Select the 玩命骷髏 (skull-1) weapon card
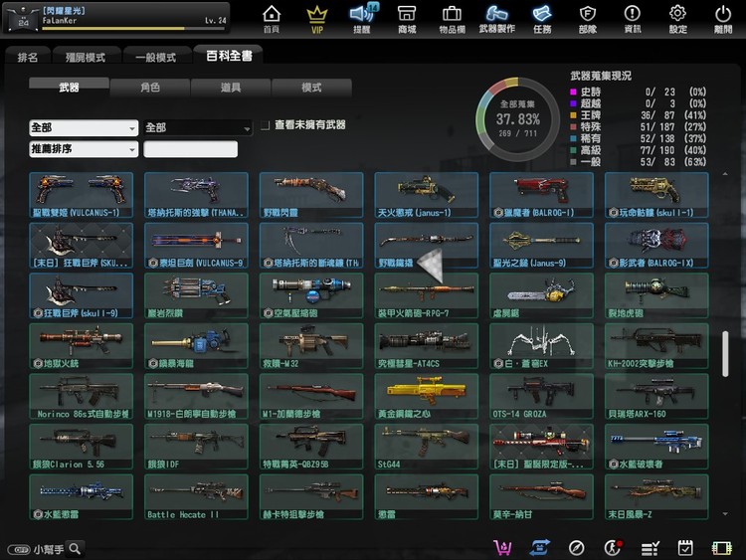Image resolution: width=746 pixels, height=560 pixels. click(656, 195)
